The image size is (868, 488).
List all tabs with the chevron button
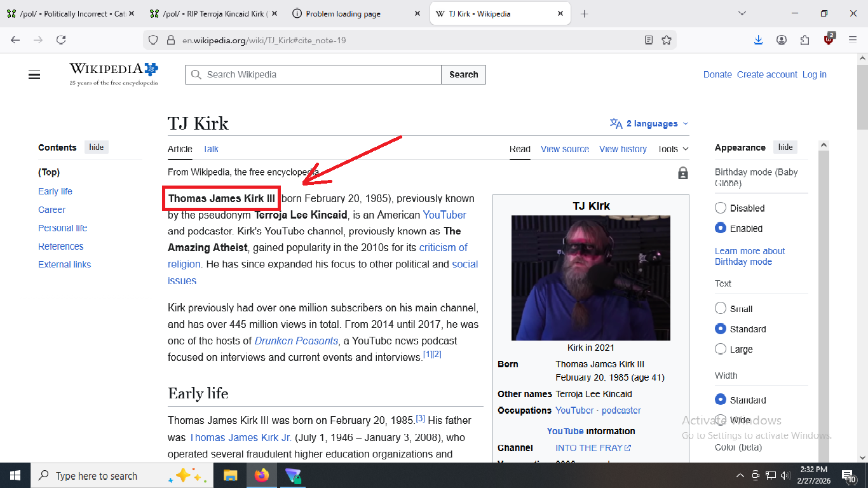742,14
